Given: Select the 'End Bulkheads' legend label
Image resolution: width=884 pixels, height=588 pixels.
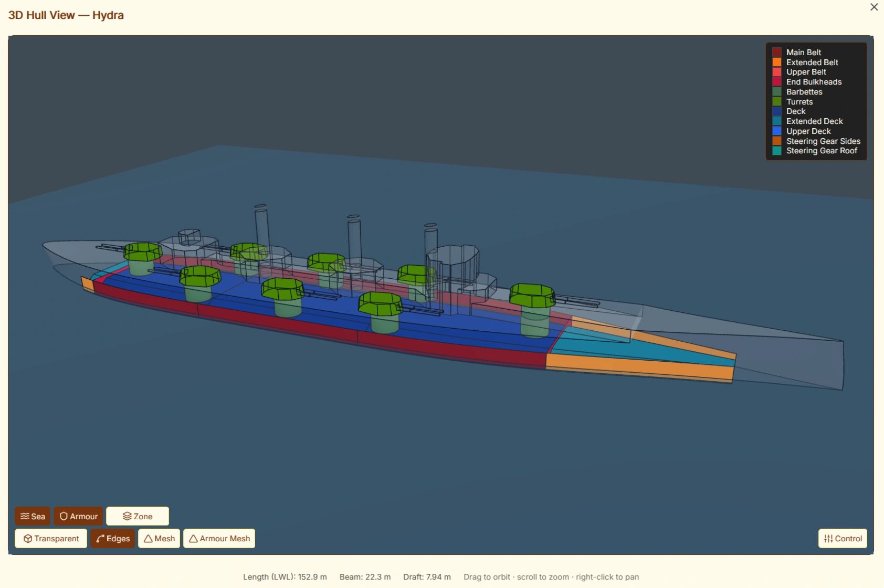Looking at the screenshot, I should (814, 82).
